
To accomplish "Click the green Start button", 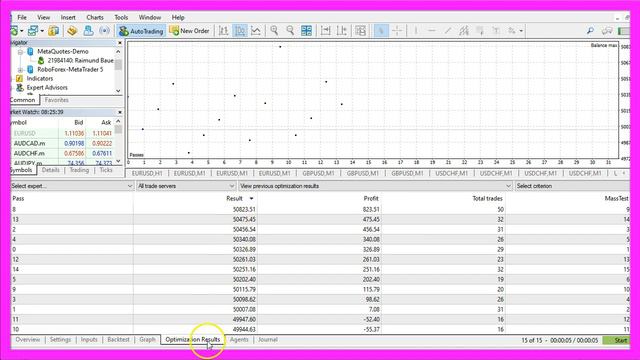I will coord(617,340).
